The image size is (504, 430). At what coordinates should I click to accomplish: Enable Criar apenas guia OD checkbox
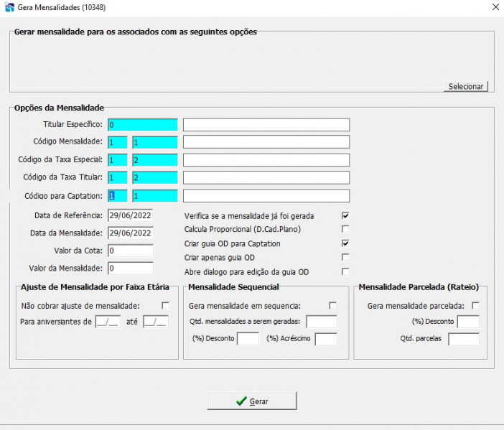345,258
